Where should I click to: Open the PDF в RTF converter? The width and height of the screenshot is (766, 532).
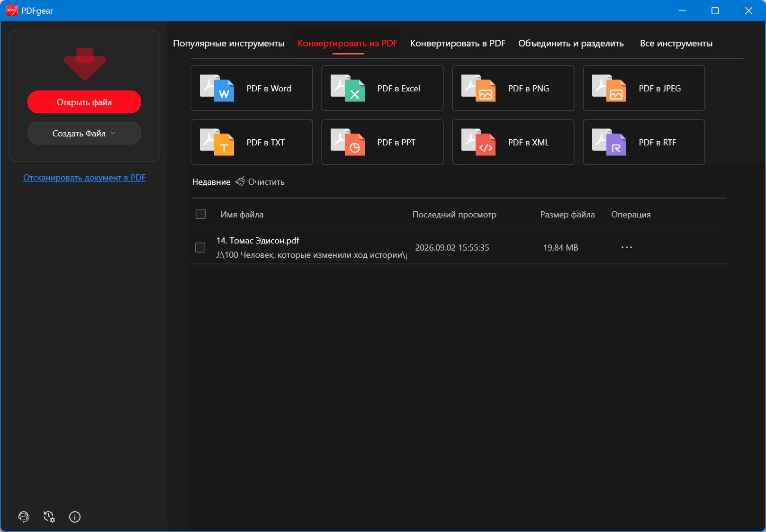coord(644,142)
